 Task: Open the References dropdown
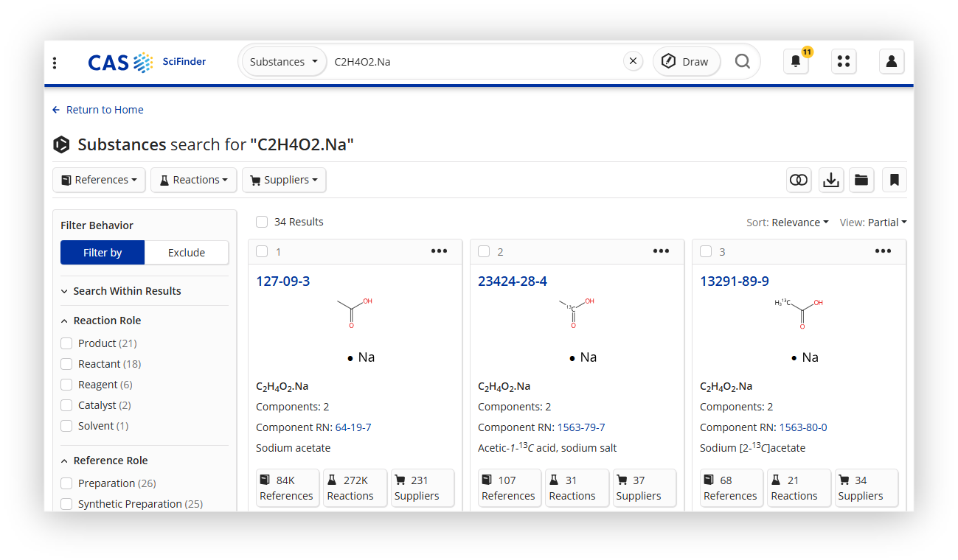tap(99, 180)
